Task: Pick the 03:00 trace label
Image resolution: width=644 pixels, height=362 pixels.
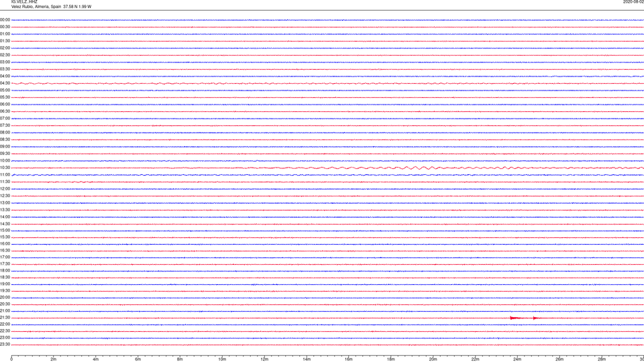Action: 5,62
